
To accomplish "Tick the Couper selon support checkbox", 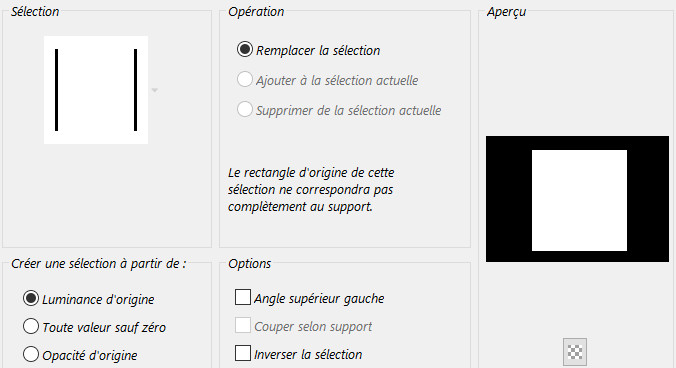I will [x=243, y=325].
